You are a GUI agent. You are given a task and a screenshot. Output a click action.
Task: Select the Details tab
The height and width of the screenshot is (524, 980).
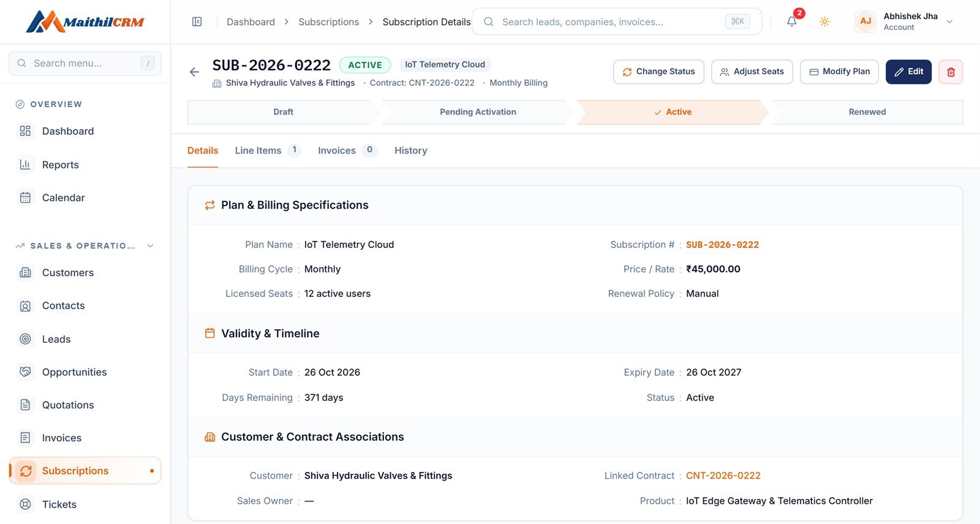point(203,151)
